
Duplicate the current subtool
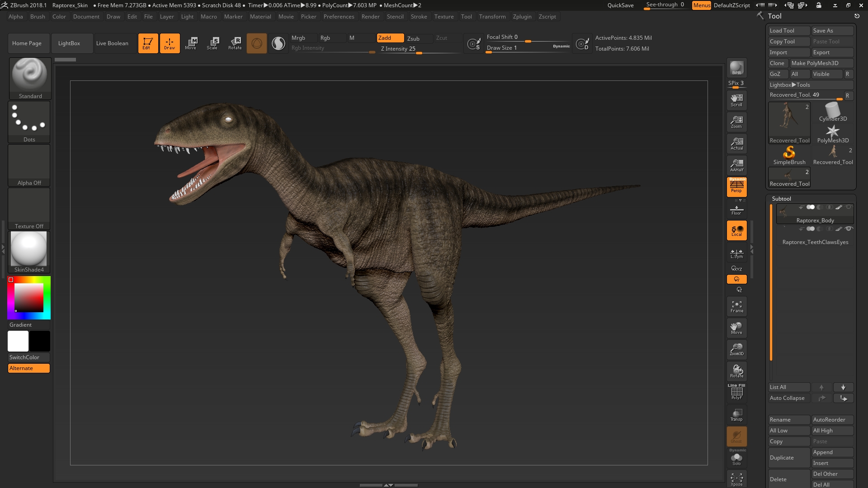point(789,458)
